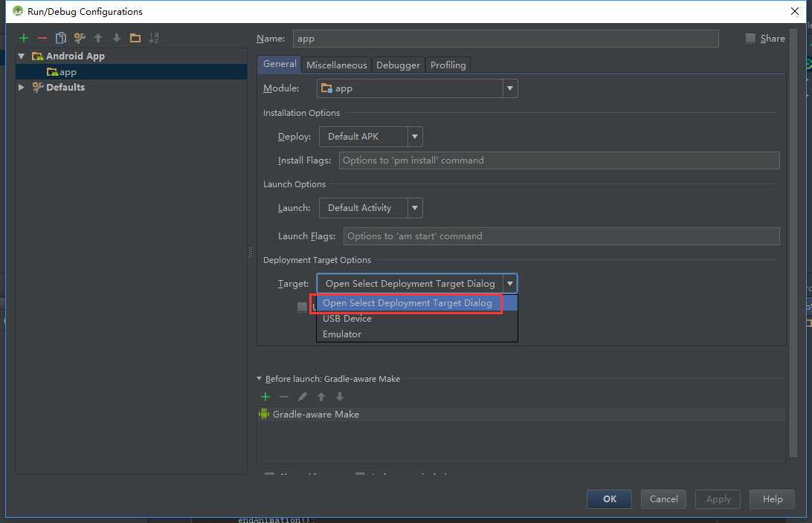Toggle the Share checkbox

coord(750,38)
